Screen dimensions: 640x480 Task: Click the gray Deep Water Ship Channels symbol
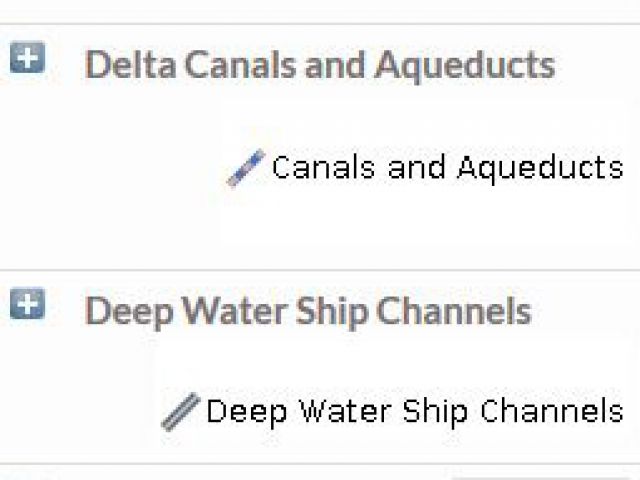point(180,412)
